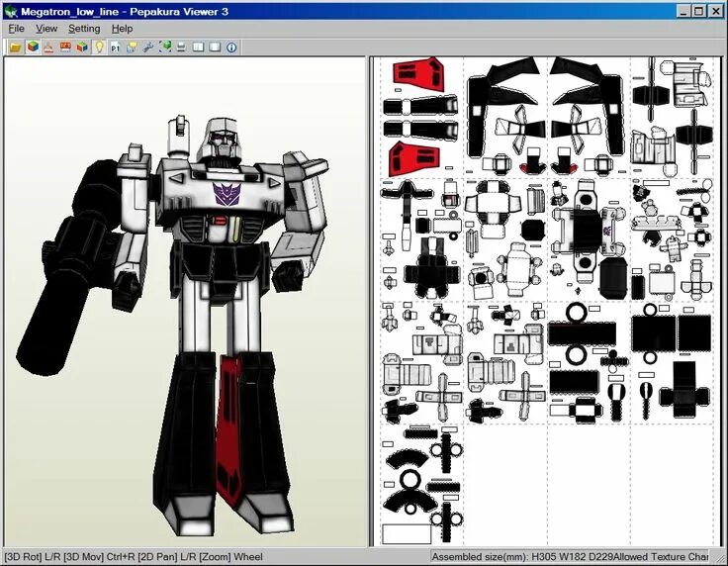This screenshot has width=728, height=566.
Task: Click the curved black arc pattern on last page
Action: [408, 457]
